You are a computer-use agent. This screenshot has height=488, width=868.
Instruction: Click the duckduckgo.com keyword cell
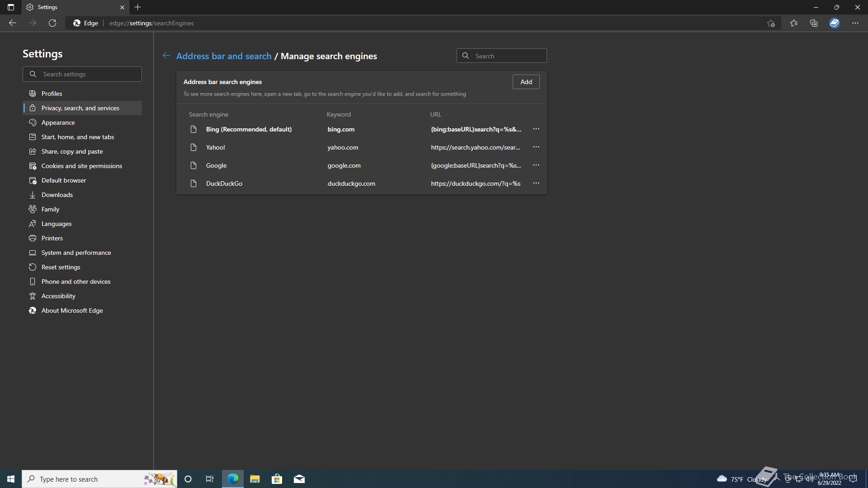(351, 183)
